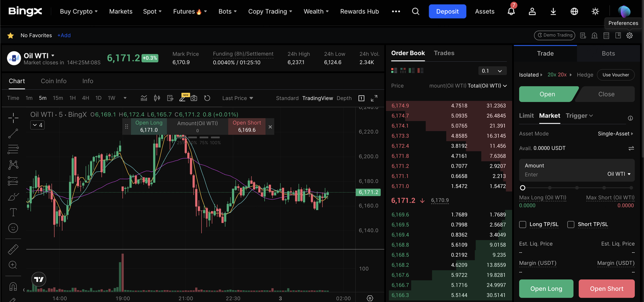Open the Coin Info tab
The height and width of the screenshot is (302, 644).
53,81
